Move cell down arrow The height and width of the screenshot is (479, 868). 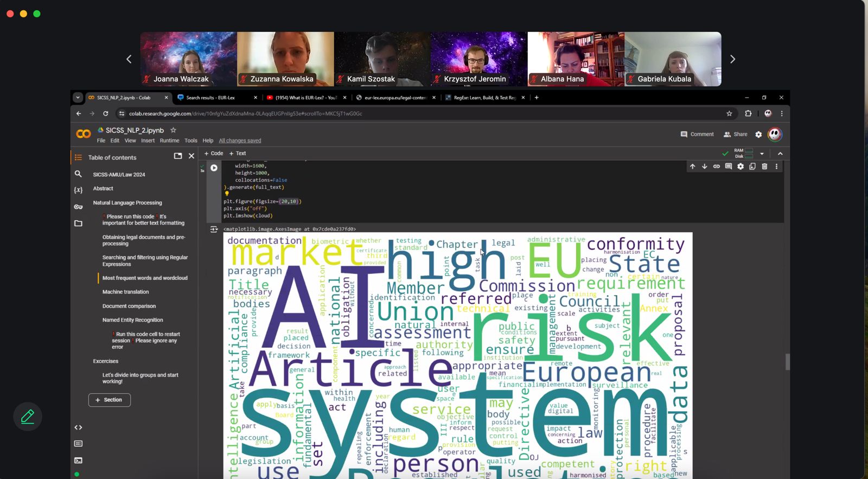[704, 167]
